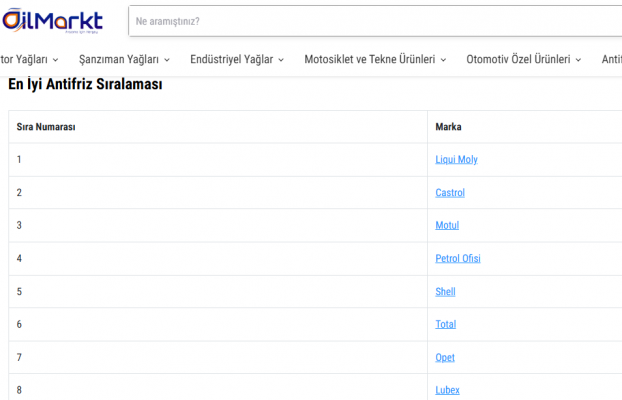
Task: Expand the Şanzıman Yağları chevron
Action: [x=167, y=60]
